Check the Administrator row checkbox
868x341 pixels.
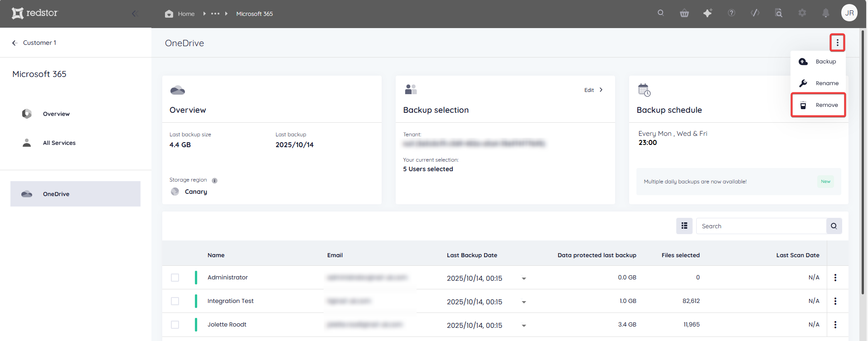click(x=175, y=278)
